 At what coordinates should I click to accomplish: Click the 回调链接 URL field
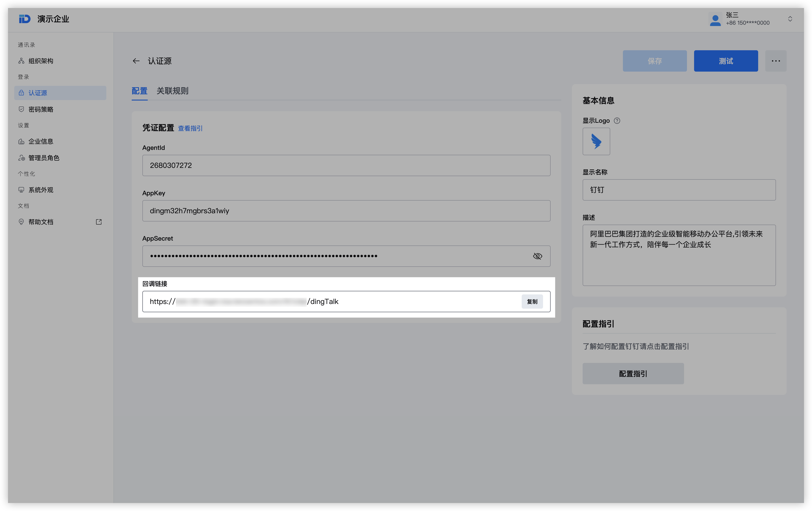click(346, 301)
